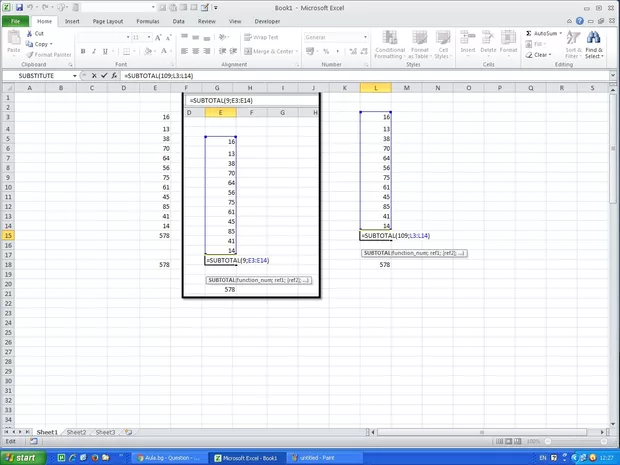The image size is (620, 465).
Task: Open the General number format dropdown
Action: pos(351,37)
